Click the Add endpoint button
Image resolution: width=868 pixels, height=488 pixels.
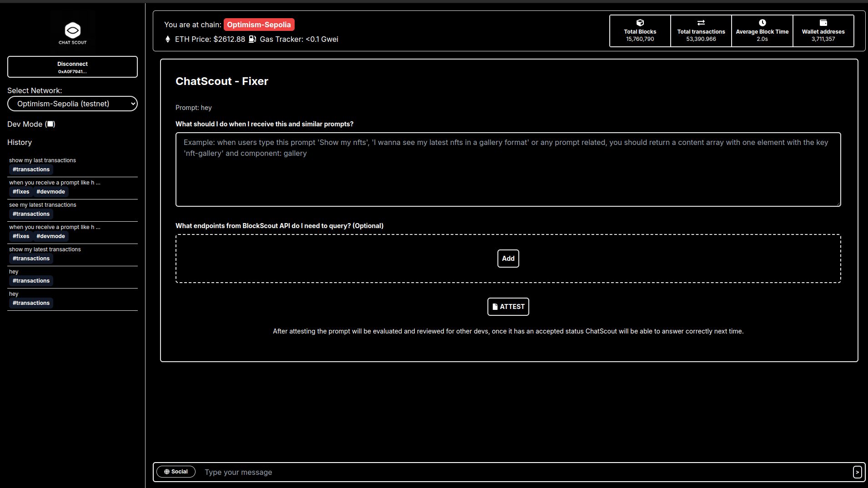point(508,259)
